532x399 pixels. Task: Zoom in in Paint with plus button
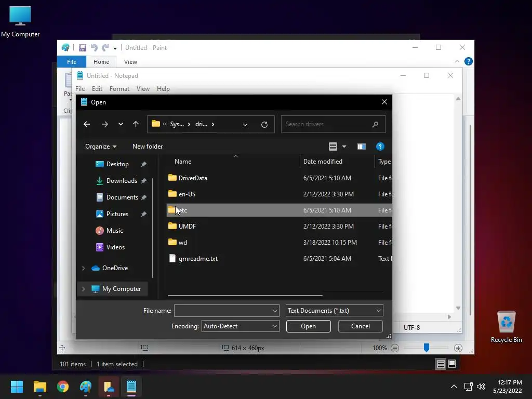[x=458, y=348]
